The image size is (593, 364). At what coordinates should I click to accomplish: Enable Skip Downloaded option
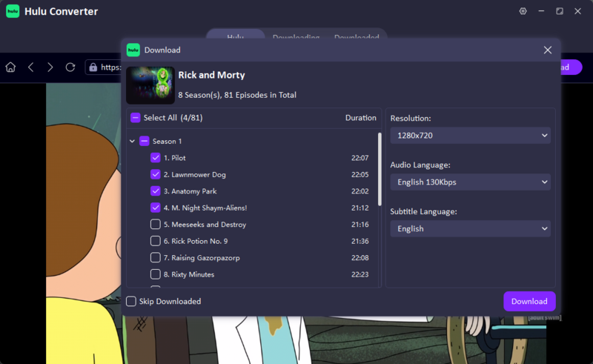coord(131,301)
